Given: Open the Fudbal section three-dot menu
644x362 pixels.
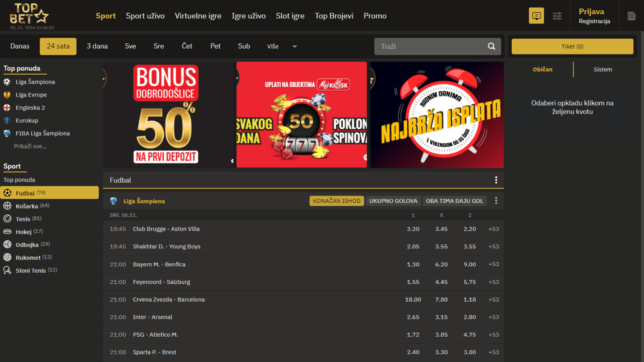Looking at the screenshot, I should 496,180.
